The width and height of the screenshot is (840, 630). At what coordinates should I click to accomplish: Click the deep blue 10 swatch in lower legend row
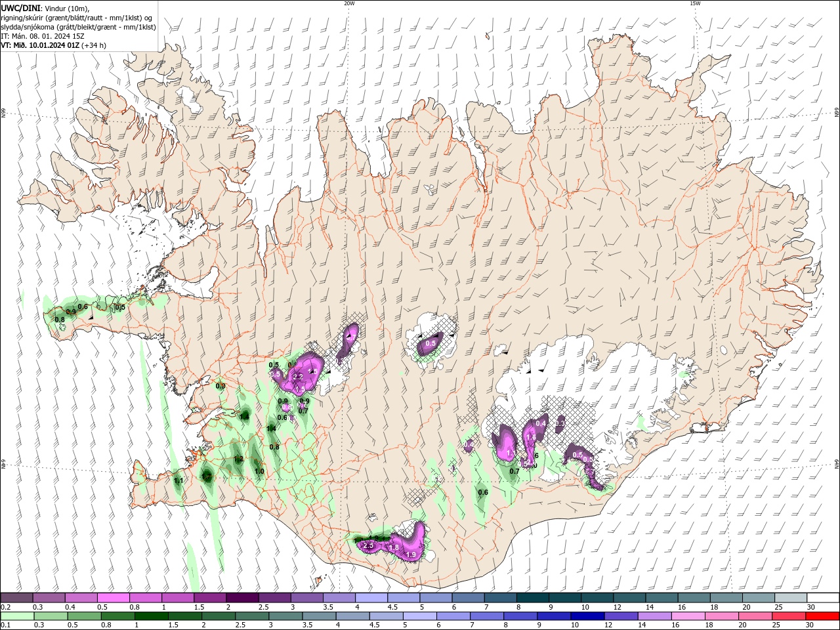tap(587, 616)
